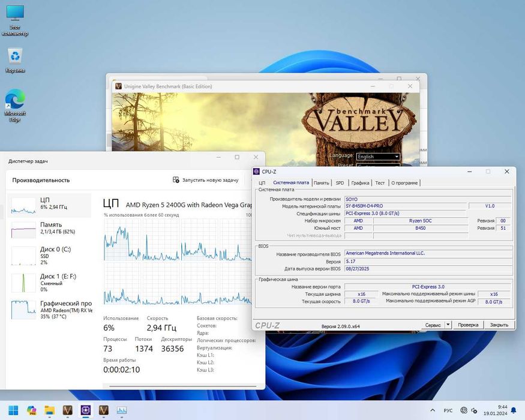525x420 pixels.
Task: Select Графический процессор in sidebar
Action: click(x=49, y=310)
